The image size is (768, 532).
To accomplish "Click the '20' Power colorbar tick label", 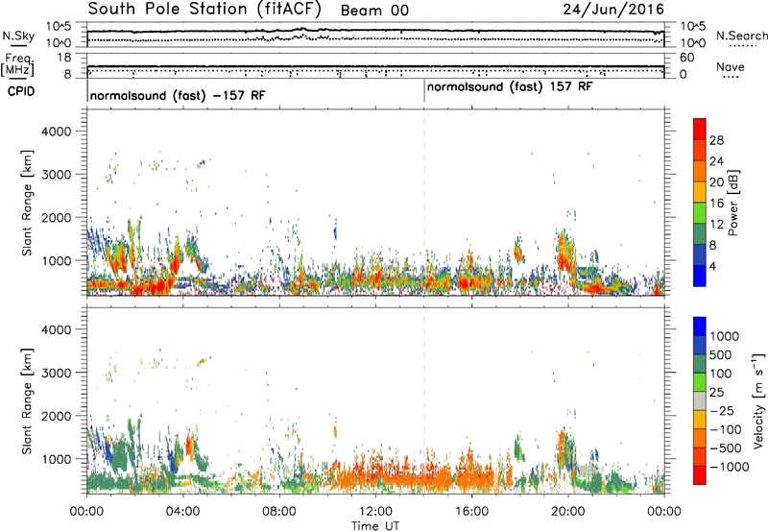I will click(x=716, y=182).
